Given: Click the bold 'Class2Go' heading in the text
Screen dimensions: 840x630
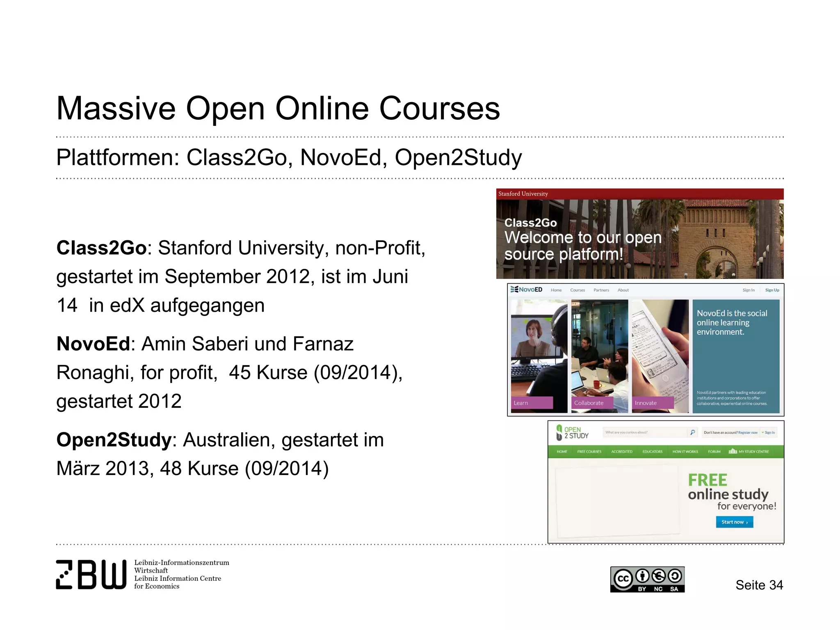Looking at the screenshot, I should [x=101, y=247].
